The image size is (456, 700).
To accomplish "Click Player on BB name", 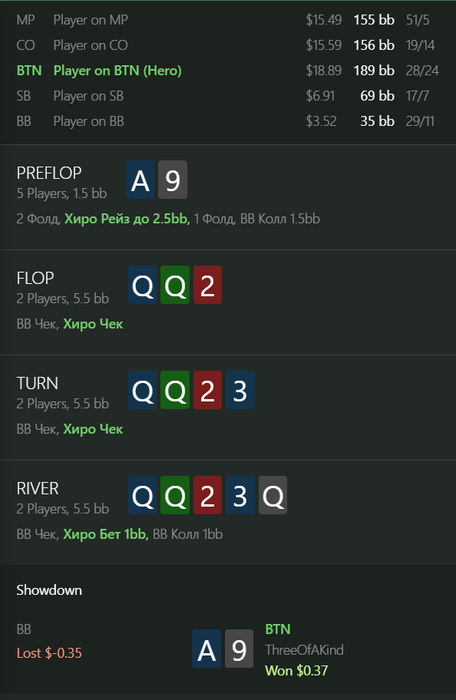I will coord(89,121).
